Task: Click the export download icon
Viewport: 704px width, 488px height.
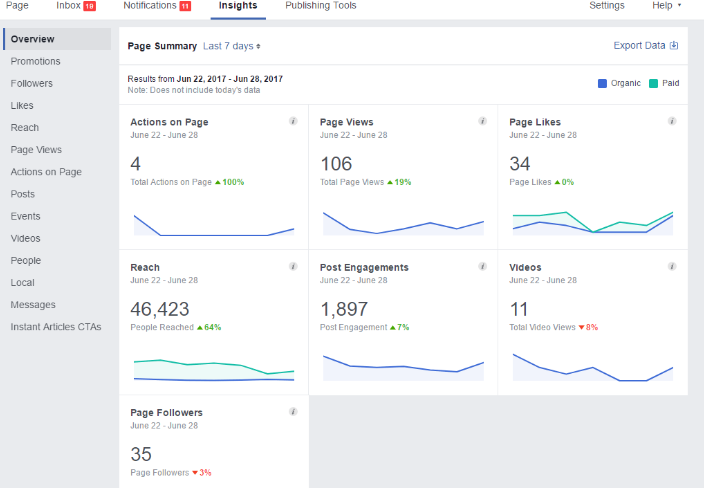Action: (674, 45)
